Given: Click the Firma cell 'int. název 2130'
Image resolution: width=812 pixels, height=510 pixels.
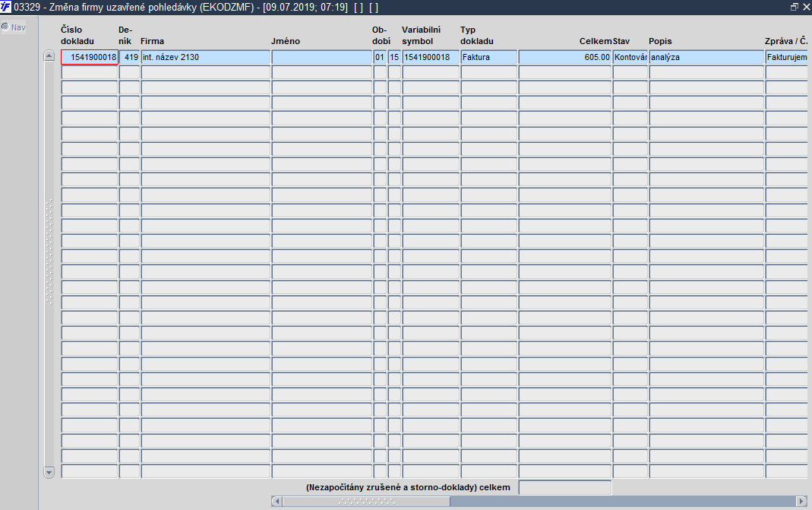Looking at the screenshot, I should [x=206, y=57].
